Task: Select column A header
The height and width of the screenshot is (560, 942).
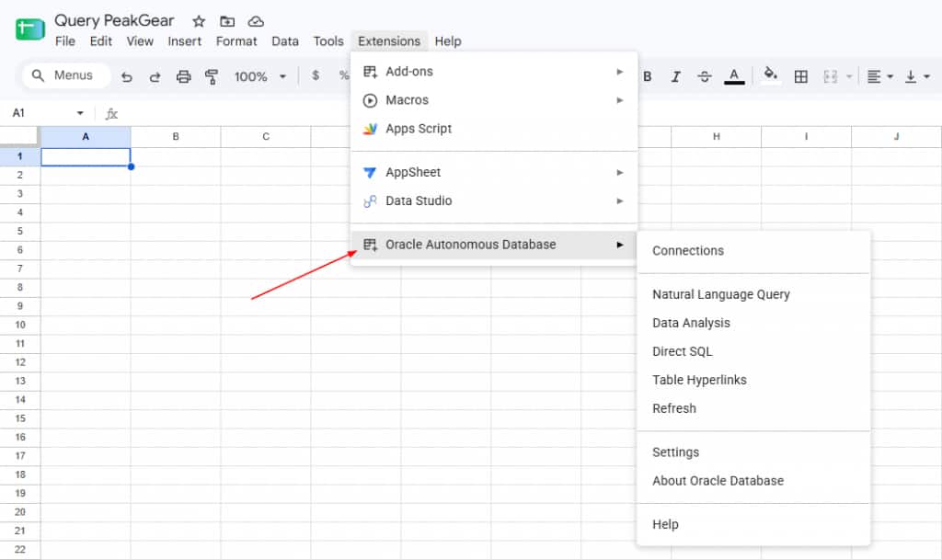Action: click(x=86, y=137)
